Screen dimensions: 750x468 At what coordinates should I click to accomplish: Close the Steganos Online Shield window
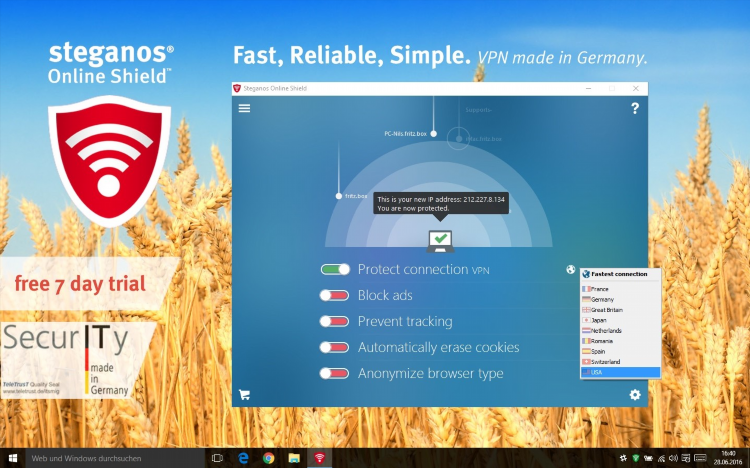(636, 89)
